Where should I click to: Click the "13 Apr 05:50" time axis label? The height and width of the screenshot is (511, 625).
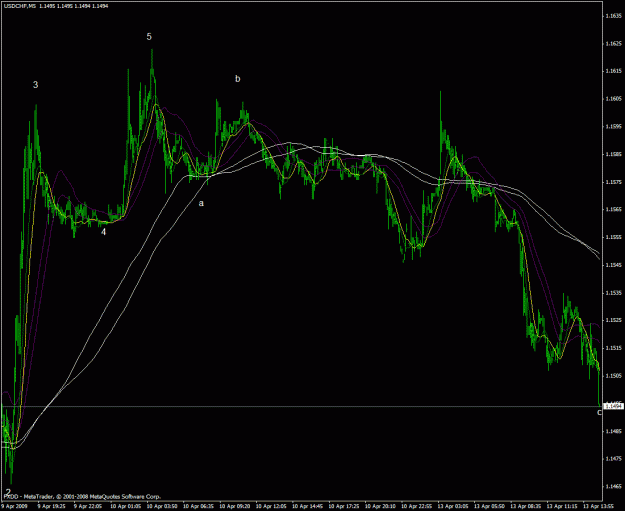click(x=490, y=506)
